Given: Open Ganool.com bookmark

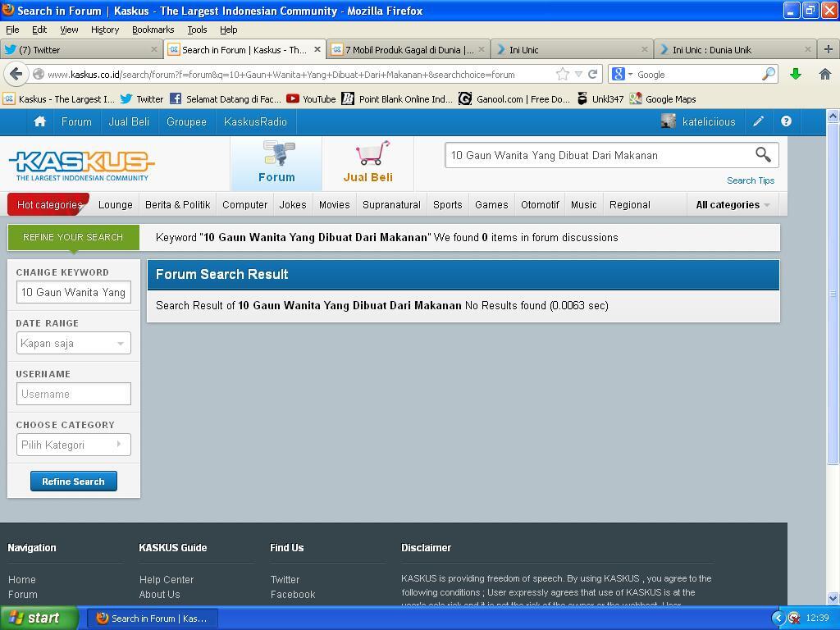Looking at the screenshot, I should pyautogui.click(x=515, y=99).
